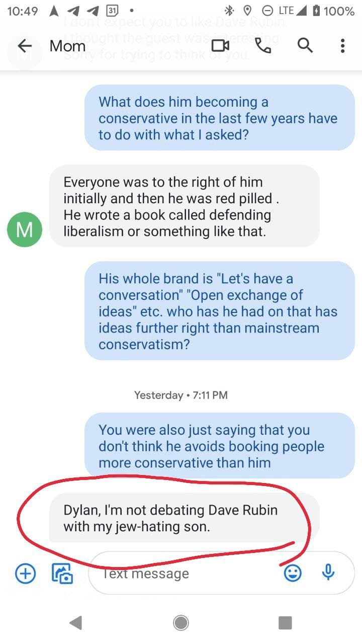Tap the Android back navigation button
The height and width of the screenshot is (644, 362).
(x=76, y=623)
